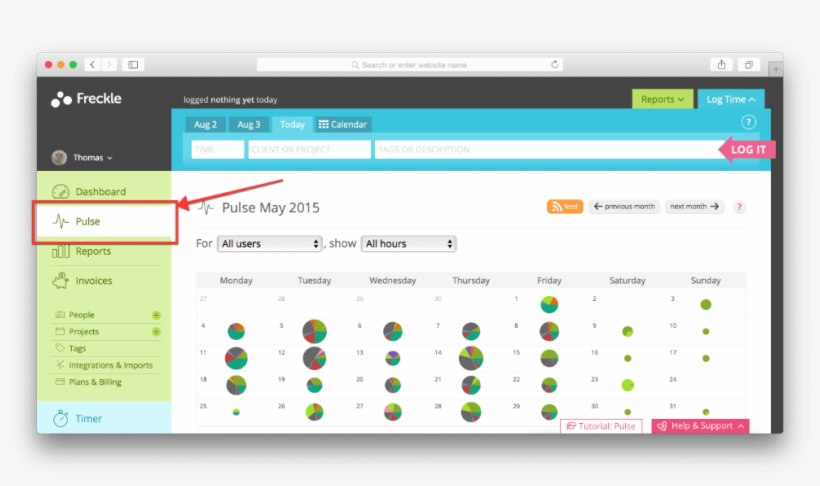Open a new Safari tab with plus

pyautogui.click(x=776, y=69)
